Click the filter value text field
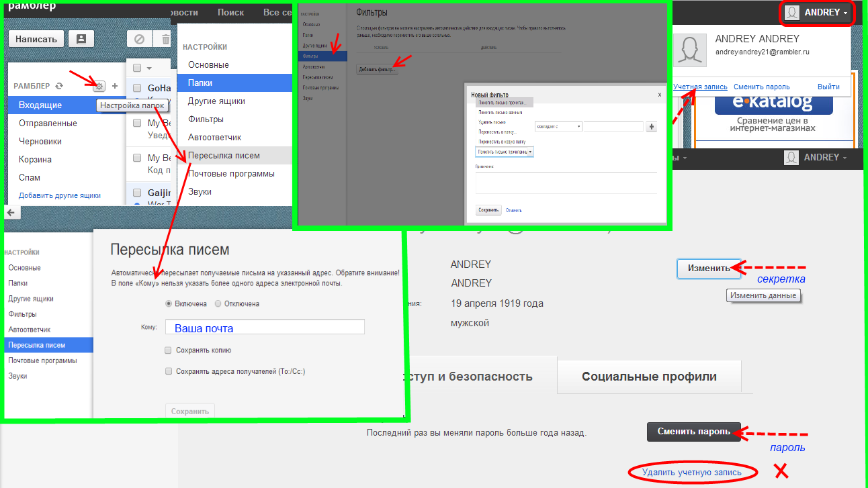Image resolution: width=868 pixels, height=488 pixels. (x=613, y=126)
